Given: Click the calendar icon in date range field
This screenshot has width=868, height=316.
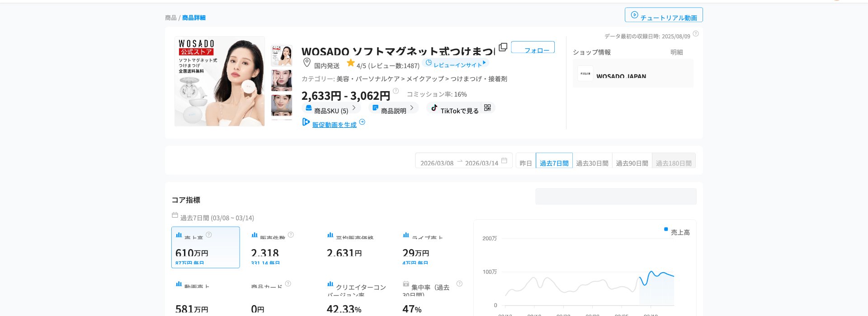Looking at the screenshot, I should (504, 161).
